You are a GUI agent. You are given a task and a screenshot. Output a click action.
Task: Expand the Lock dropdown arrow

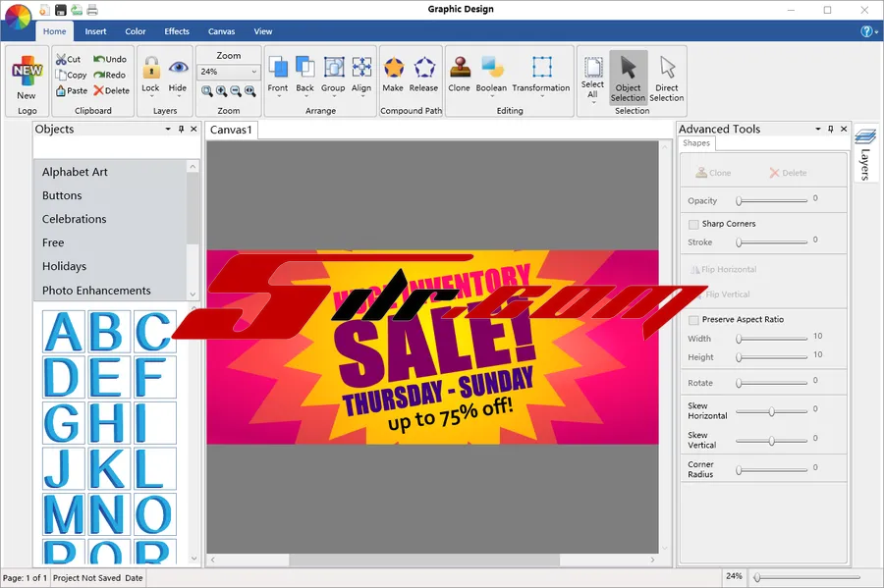click(150, 96)
